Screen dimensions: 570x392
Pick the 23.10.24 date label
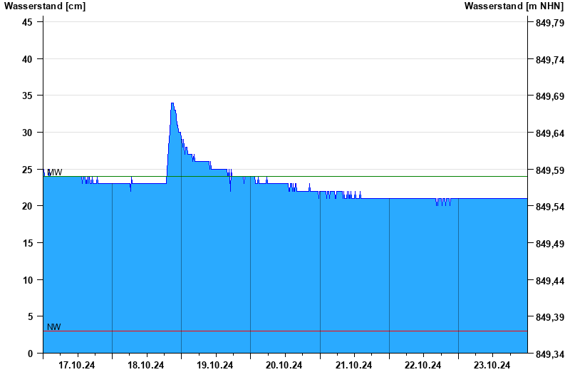click(x=492, y=365)
